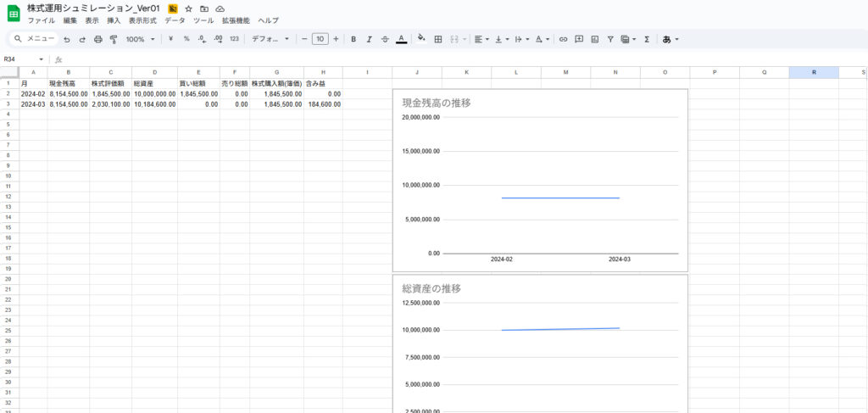The image size is (868, 413).
Task: Open the データ menu
Action: tap(175, 20)
